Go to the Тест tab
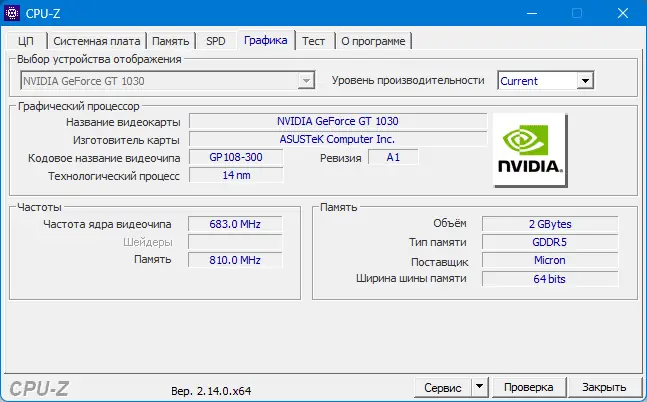 click(x=314, y=41)
